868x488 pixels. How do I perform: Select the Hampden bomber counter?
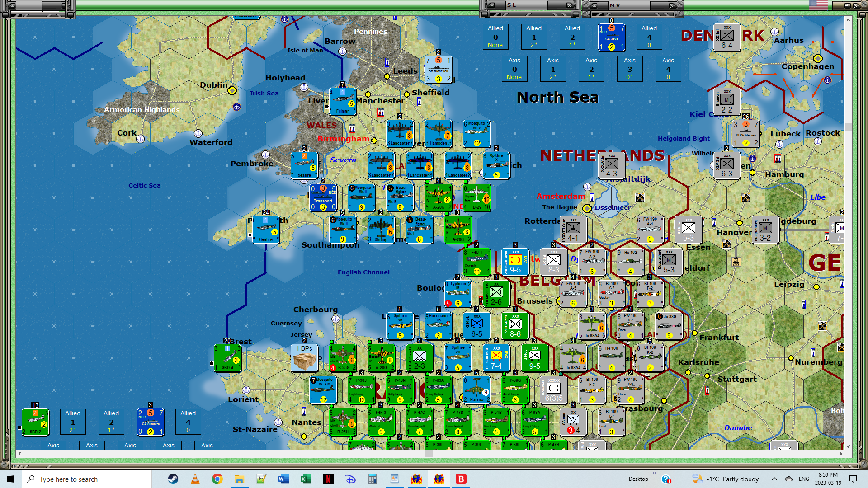pyautogui.click(x=438, y=133)
